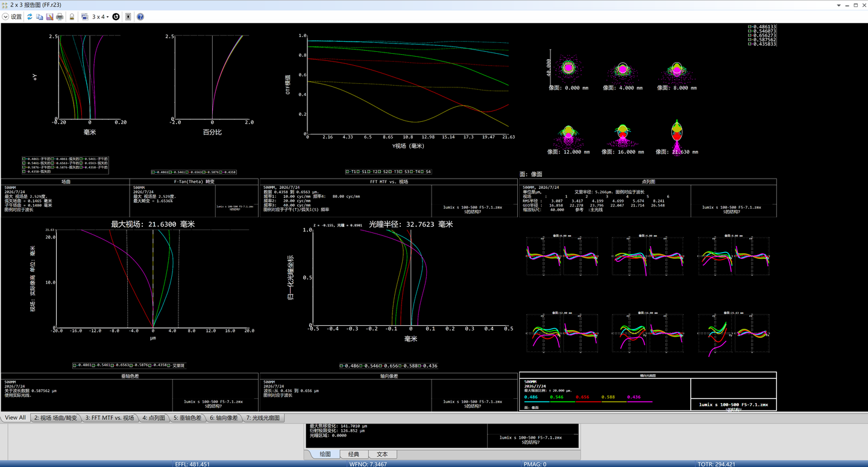Click the 设置 settings label
Screen dimensions: 868x467
(16, 17)
